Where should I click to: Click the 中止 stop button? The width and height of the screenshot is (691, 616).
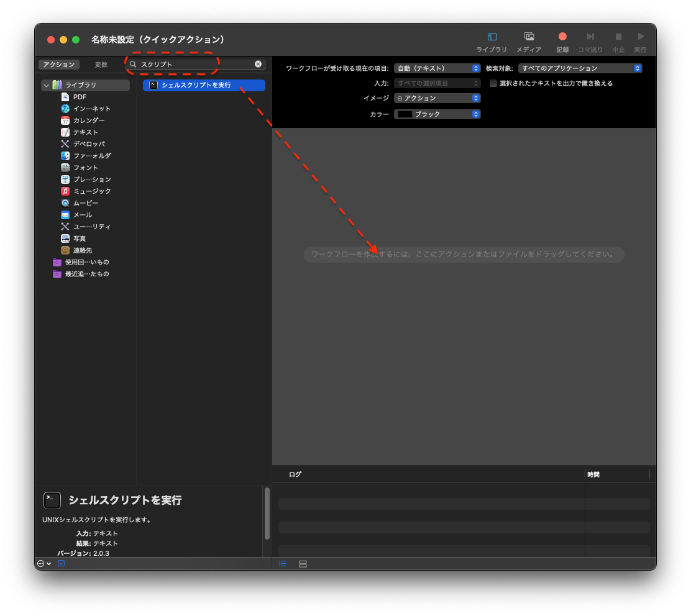618,42
